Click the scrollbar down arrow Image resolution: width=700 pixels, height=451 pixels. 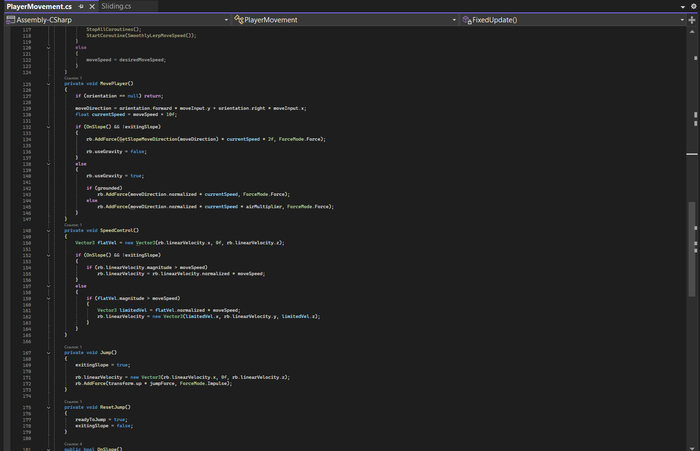[x=693, y=446]
